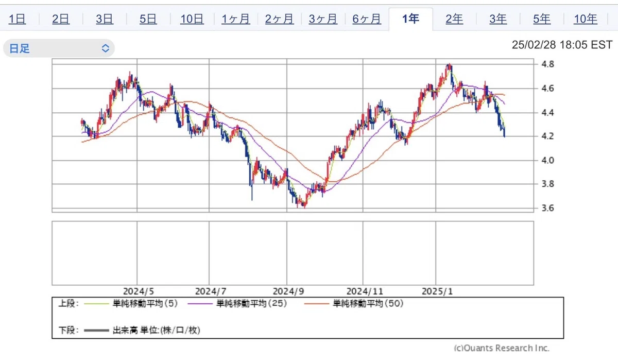View the 10年 chart period
Screen dimensions: 618x364
(586, 19)
